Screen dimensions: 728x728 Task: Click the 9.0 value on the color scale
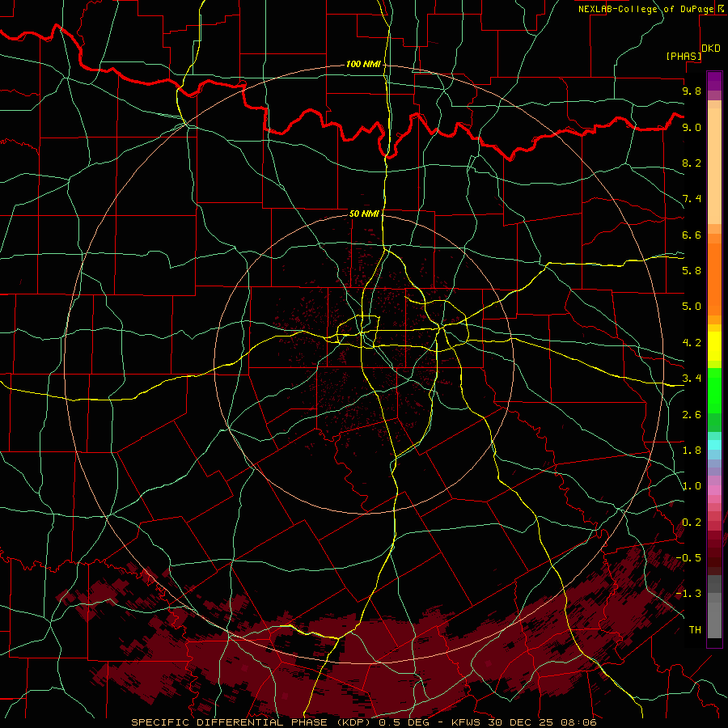point(692,127)
